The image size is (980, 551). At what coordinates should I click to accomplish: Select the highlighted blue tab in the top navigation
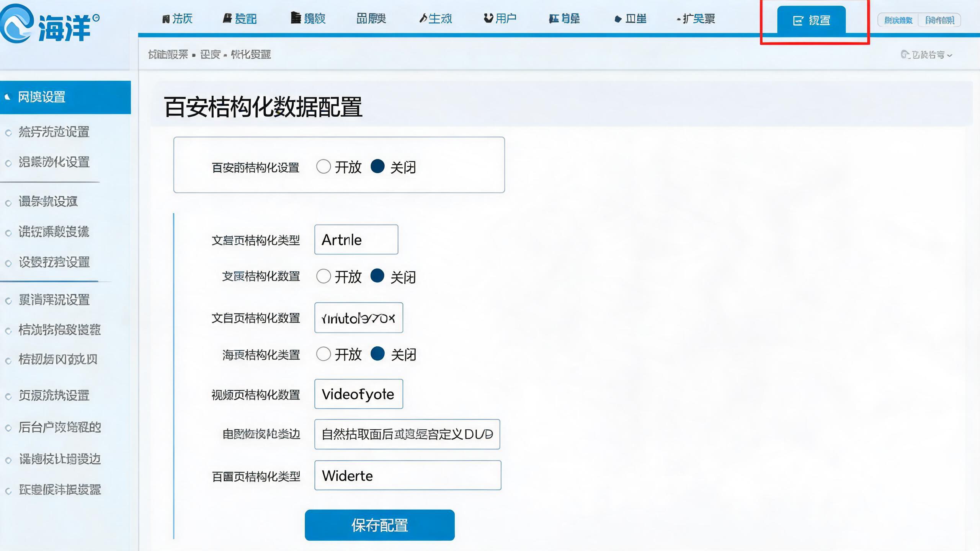811,20
